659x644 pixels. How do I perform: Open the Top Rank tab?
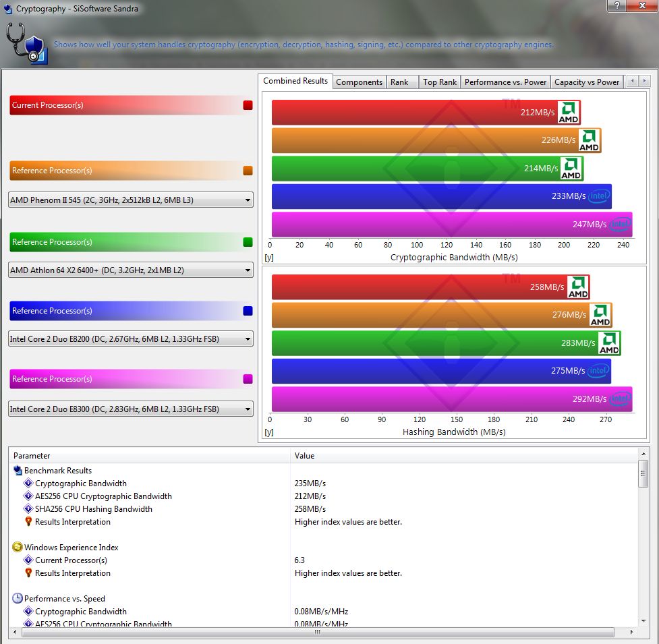(x=440, y=82)
